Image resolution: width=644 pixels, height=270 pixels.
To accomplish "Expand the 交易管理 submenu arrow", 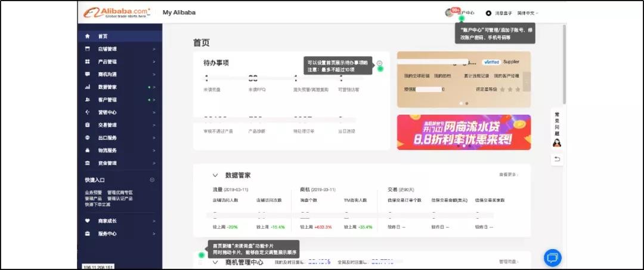I will click(x=154, y=125).
